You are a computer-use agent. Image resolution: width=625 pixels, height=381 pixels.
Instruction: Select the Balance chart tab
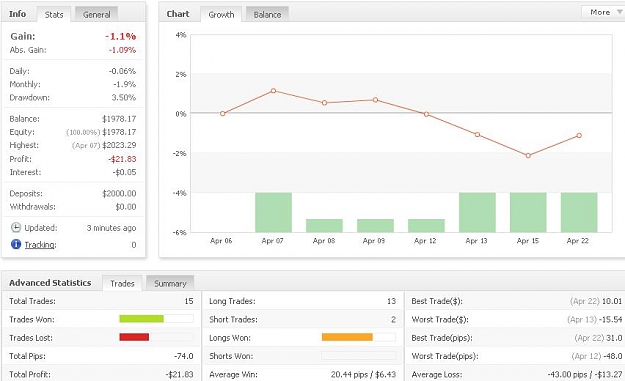(267, 14)
